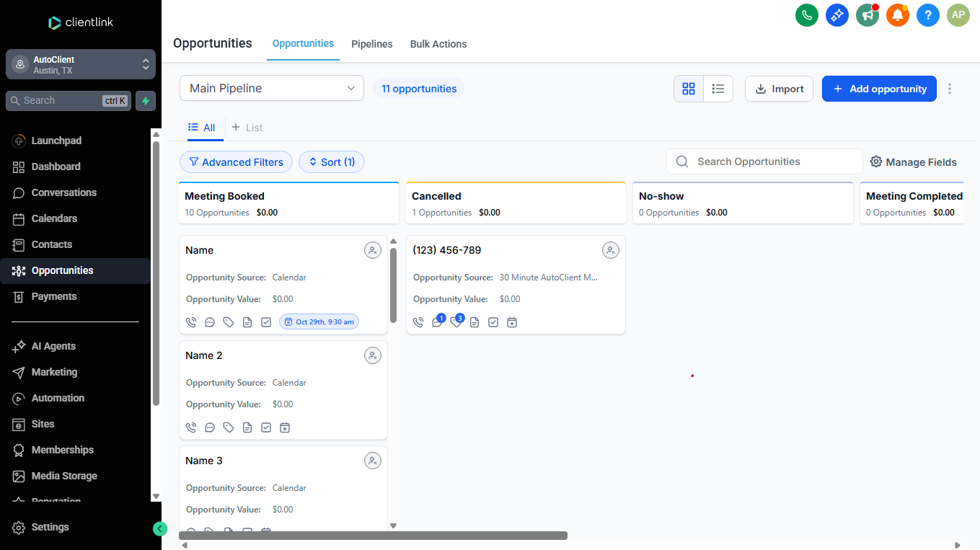Open the Main Pipeline dropdown
Image resolution: width=980 pixels, height=550 pixels.
[271, 88]
